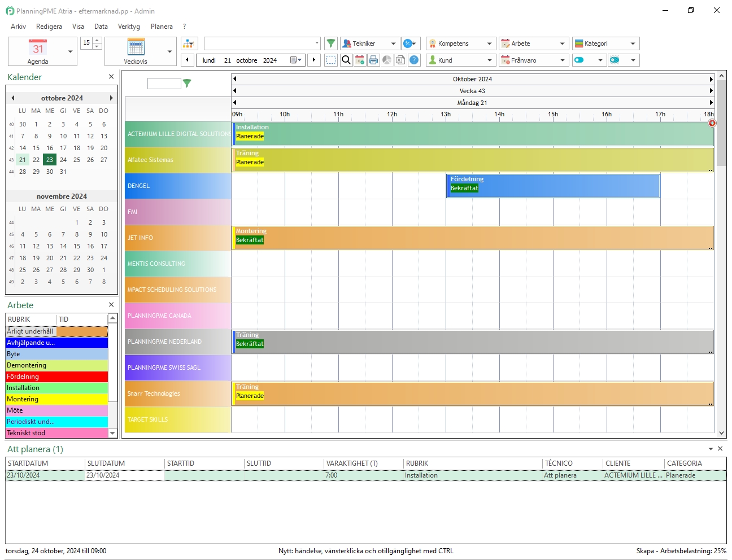Click the schedule's vertical scrollbar
This screenshot has height=560, width=732.
(x=721, y=255)
